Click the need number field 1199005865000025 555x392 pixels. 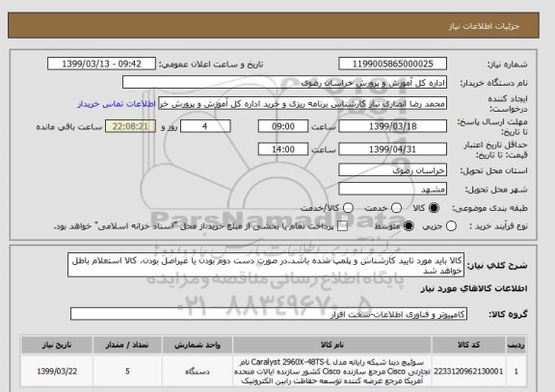392,64
